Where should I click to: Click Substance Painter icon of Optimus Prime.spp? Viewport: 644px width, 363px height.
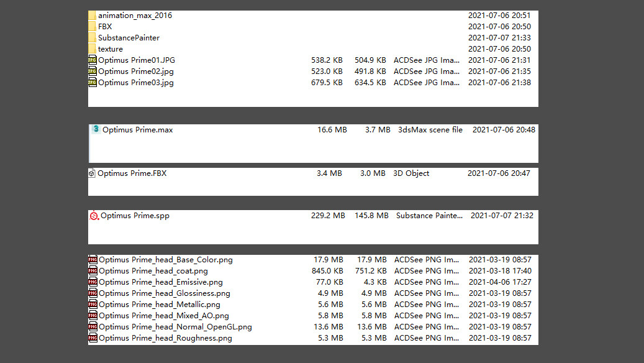tap(94, 216)
